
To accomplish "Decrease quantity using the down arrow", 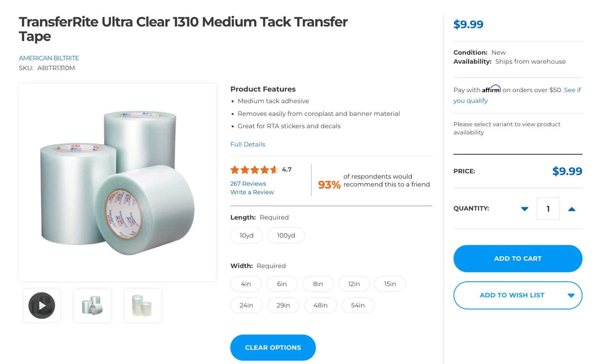I will click(525, 209).
